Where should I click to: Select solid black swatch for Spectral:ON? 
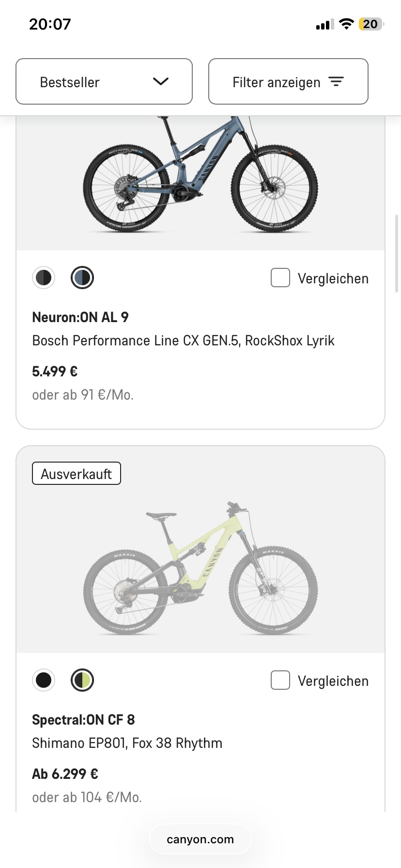[x=44, y=680]
